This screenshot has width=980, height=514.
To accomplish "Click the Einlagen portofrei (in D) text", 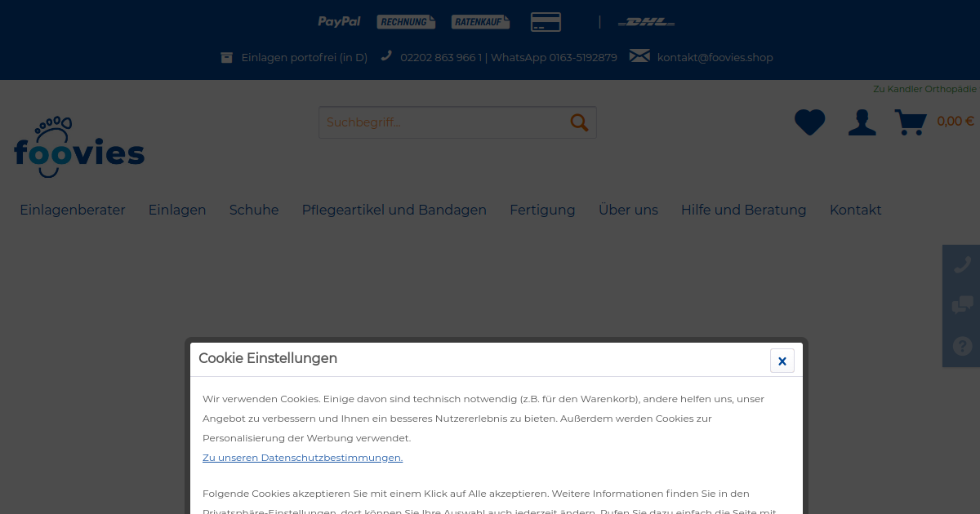I will [x=305, y=57].
